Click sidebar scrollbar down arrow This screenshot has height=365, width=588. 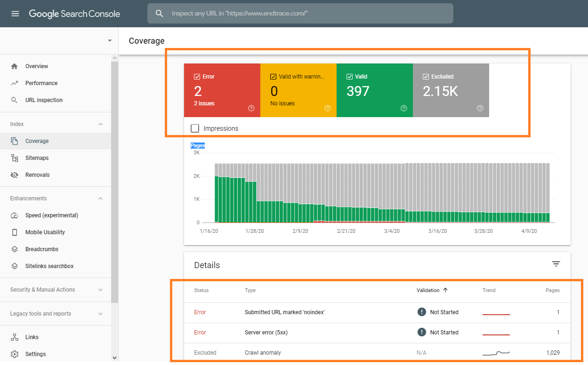pos(114,357)
